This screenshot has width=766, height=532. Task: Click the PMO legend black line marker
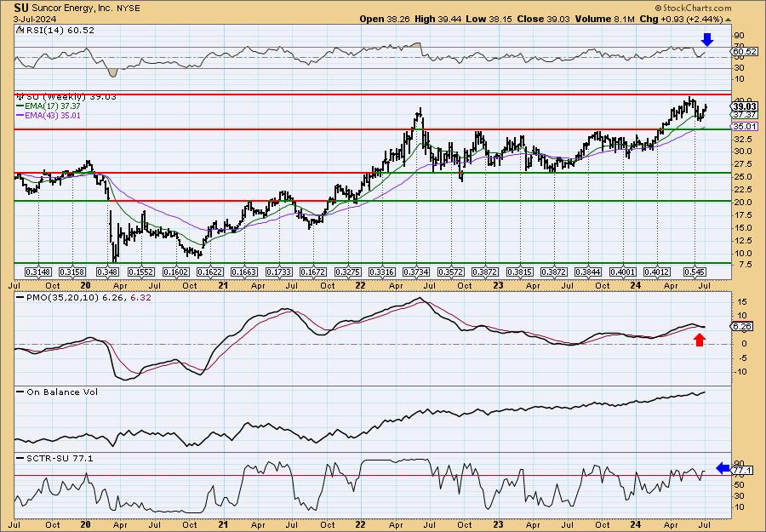click(x=20, y=298)
